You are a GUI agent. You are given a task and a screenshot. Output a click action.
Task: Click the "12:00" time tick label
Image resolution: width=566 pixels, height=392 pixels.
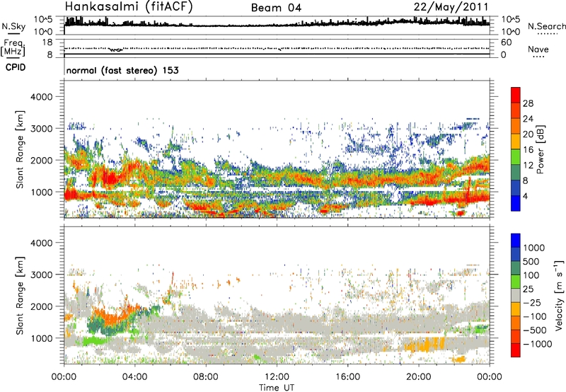point(277,377)
